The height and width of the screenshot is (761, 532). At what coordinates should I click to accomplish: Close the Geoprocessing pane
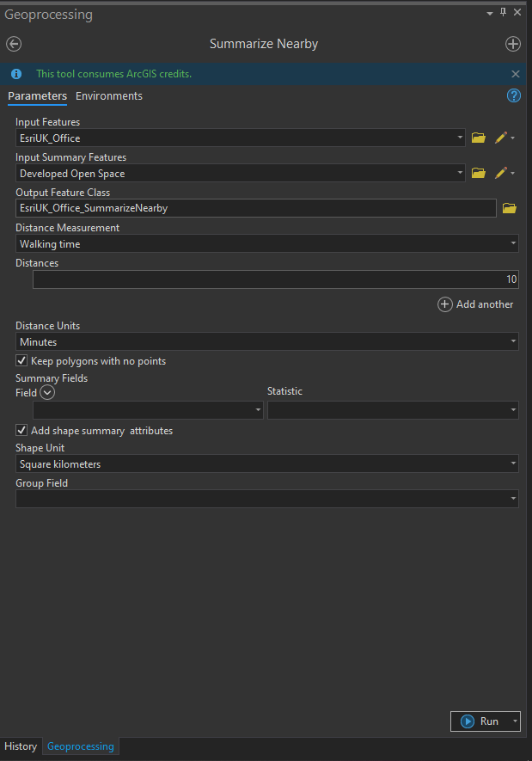tap(517, 12)
